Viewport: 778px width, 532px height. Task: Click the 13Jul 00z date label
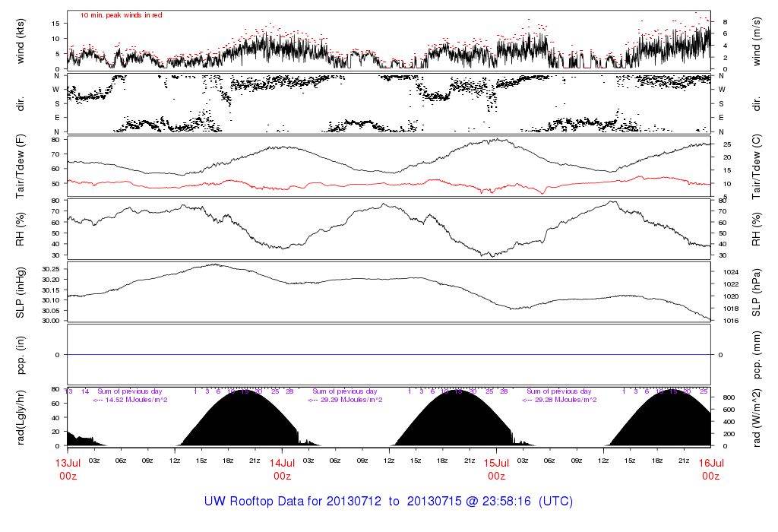tap(67, 469)
